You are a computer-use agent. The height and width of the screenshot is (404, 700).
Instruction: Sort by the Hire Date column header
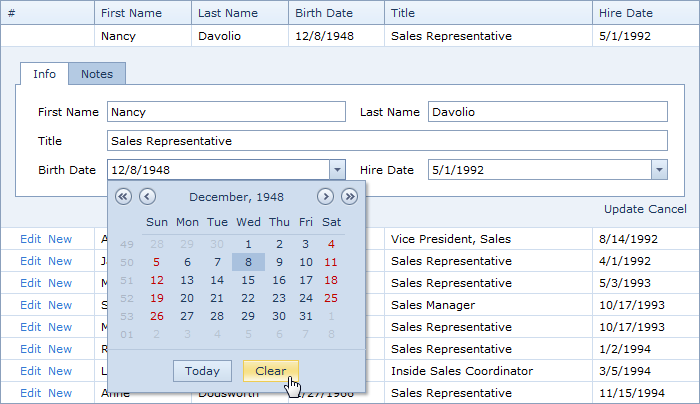(x=625, y=12)
